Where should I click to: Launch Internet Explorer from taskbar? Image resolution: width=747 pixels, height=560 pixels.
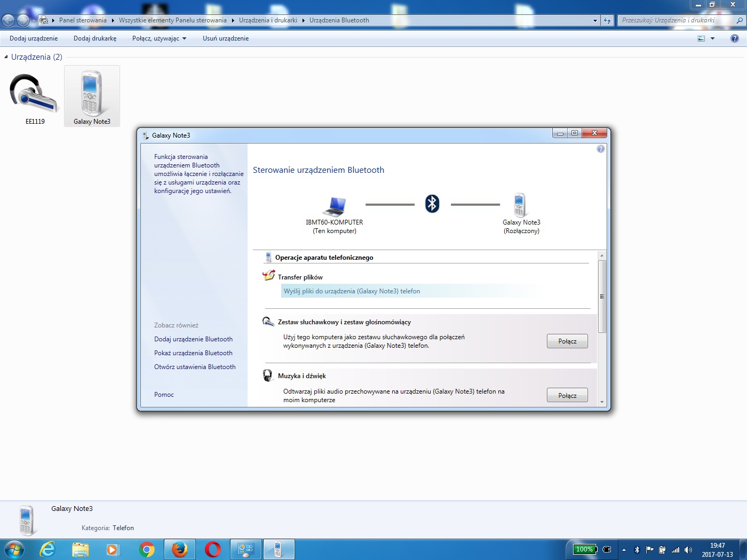click(47, 549)
